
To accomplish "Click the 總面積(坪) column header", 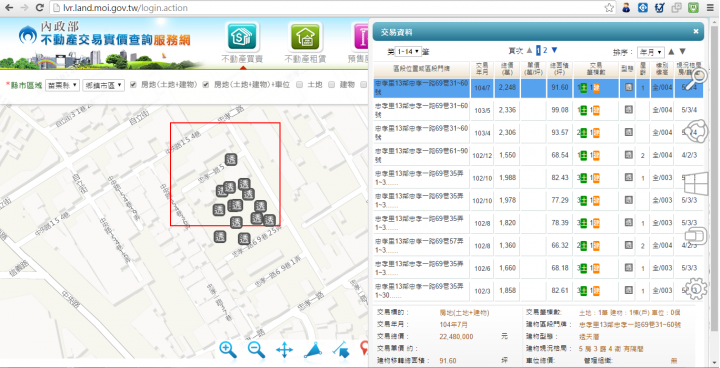I will (x=560, y=68).
